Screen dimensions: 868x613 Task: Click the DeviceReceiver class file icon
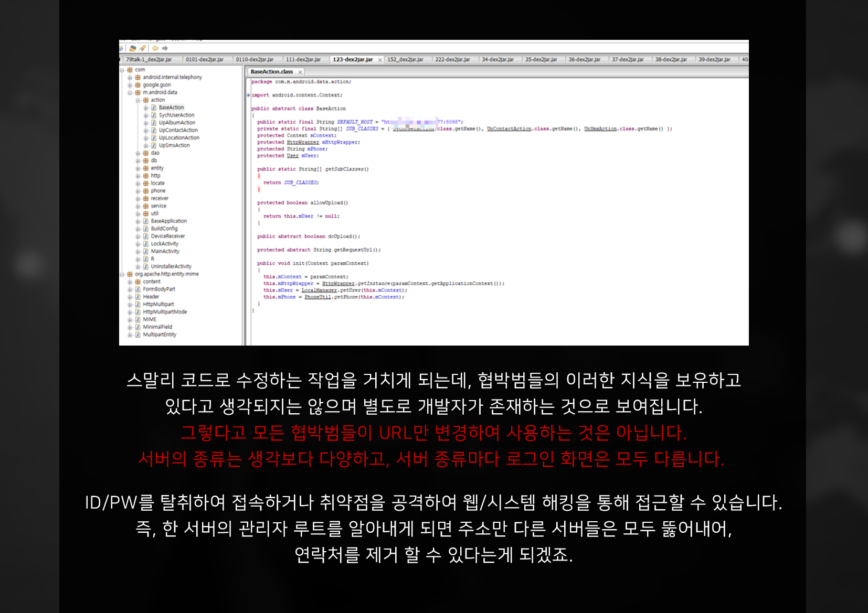[146, 236]
